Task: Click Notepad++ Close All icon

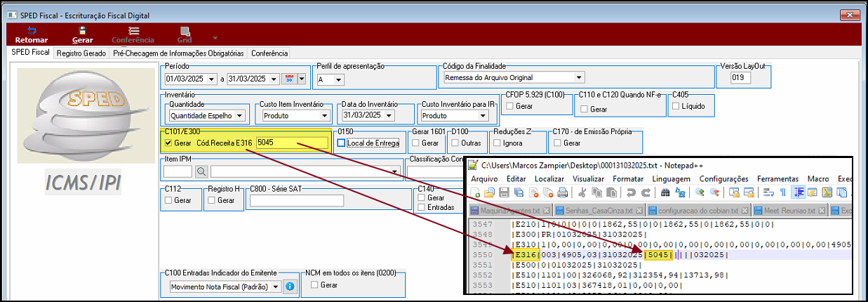Action: tap(548, 192)
